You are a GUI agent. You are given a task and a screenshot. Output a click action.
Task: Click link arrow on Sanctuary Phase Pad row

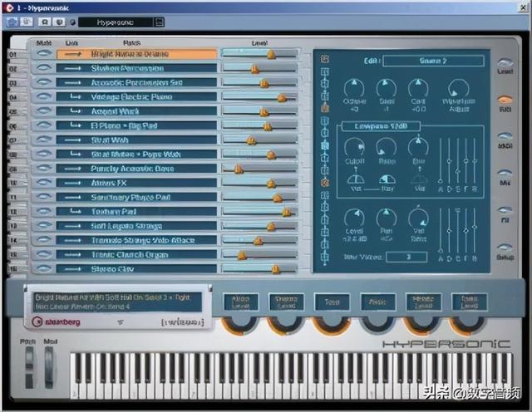pyautogui.click(x=73, y=198)
